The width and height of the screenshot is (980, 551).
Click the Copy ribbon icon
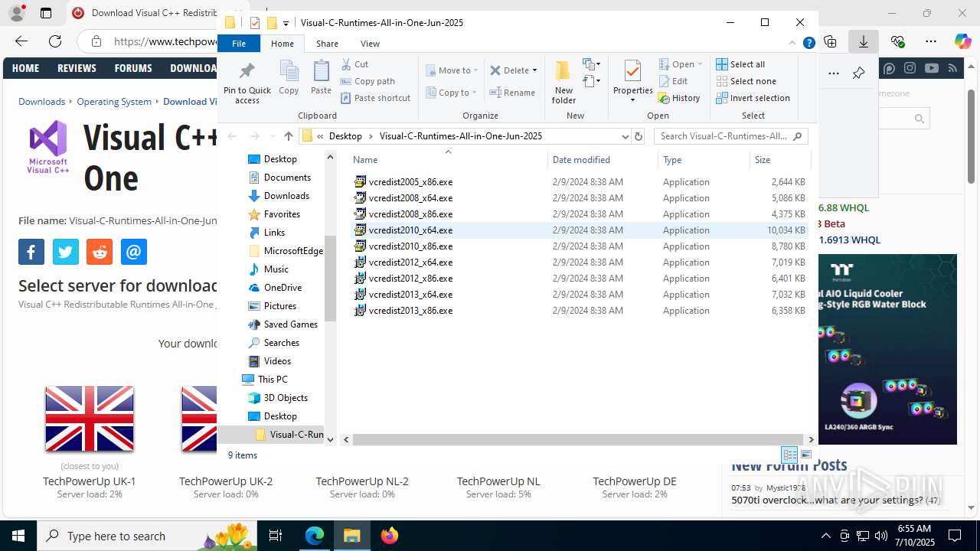coord(289,77)
